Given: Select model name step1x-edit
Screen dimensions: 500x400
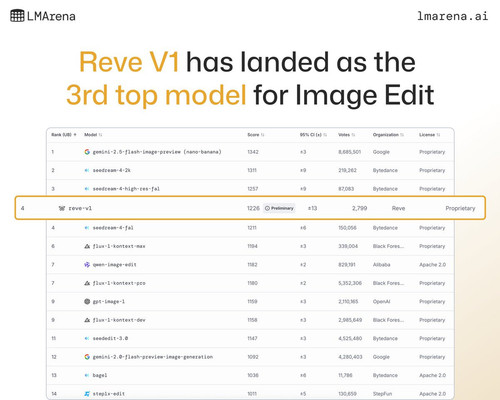Looking at the screenshot, I should [x=109, y=394].
